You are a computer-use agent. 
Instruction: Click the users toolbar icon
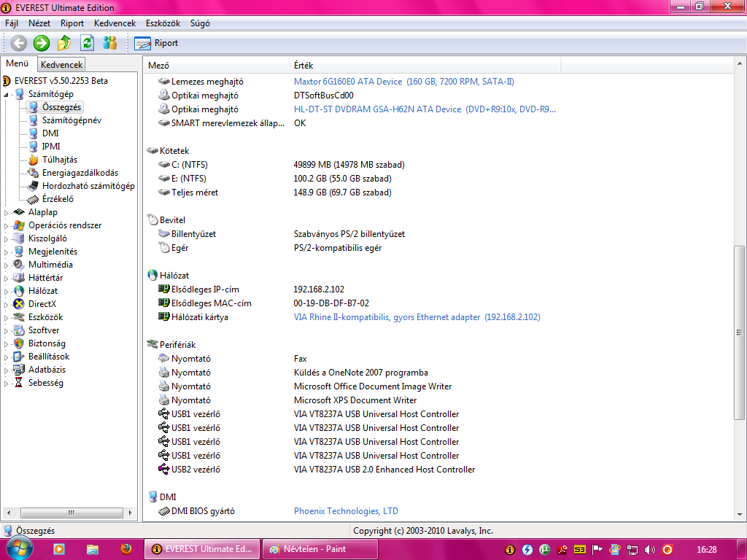click(x=109, y=43)
